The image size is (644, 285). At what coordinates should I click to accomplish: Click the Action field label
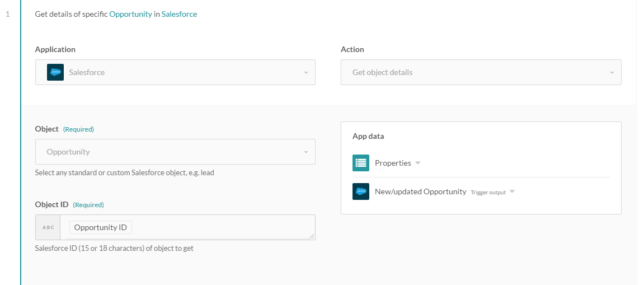point(352,49)
